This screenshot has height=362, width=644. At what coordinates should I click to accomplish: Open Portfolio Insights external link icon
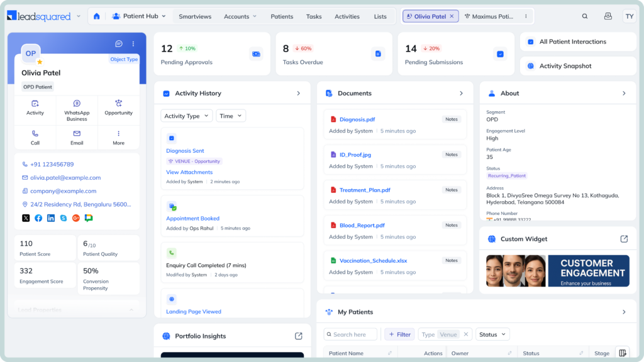pyautogui.click(x=298, y=336)
